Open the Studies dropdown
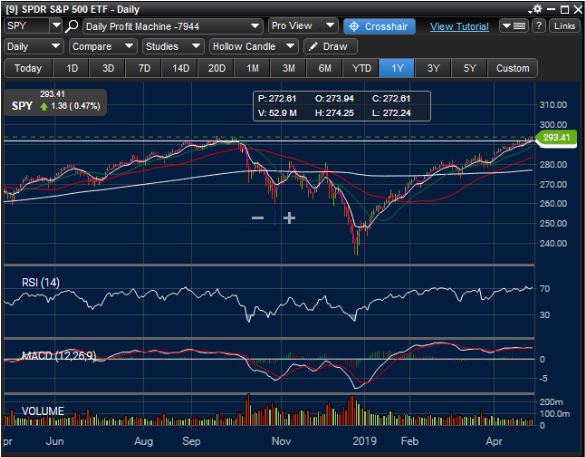The image size is (585, 457). click(173, 47)
